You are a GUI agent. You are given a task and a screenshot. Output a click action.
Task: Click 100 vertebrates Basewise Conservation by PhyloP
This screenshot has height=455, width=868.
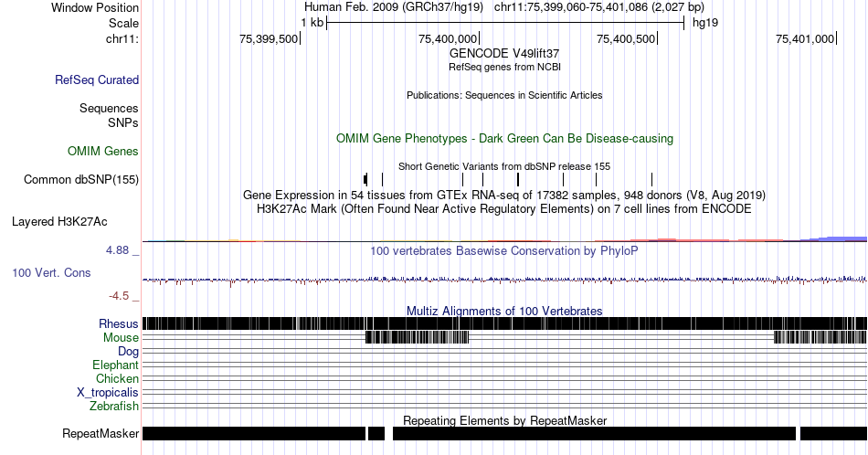click(504, 250)
